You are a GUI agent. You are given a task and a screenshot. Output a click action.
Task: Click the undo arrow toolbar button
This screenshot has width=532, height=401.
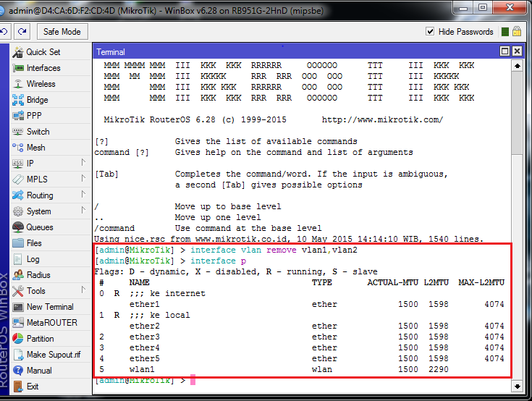(5, 32)
